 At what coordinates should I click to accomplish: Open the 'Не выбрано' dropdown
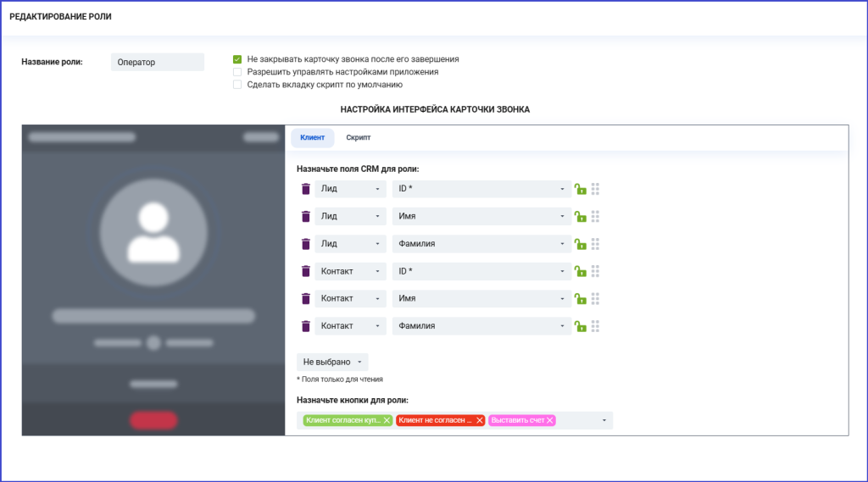click(332, 362)
